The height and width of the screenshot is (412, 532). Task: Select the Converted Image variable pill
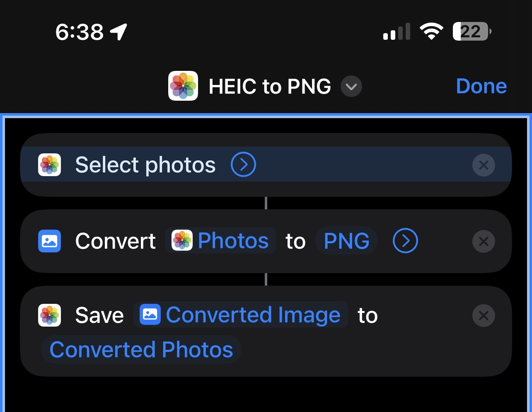pos(253,315)
